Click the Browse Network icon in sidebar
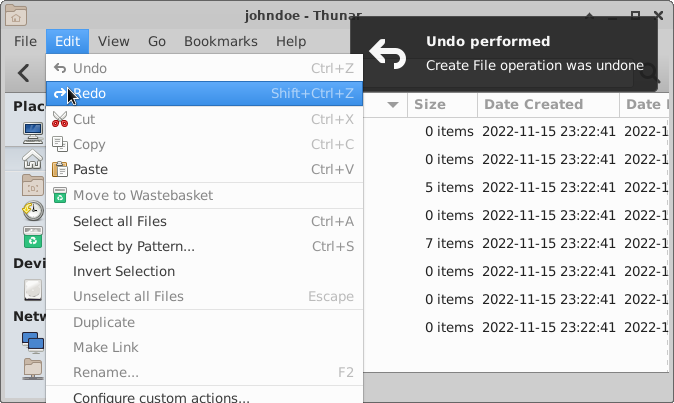This screenshot has width=674, height=403. [33, 342]
